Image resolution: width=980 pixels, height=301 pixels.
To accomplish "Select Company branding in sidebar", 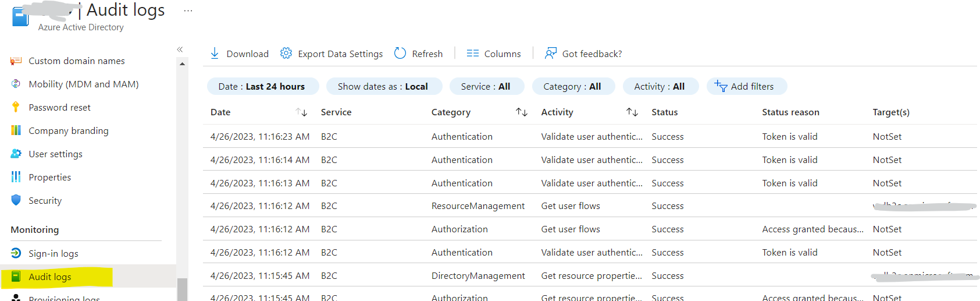I will coord(68,130).
